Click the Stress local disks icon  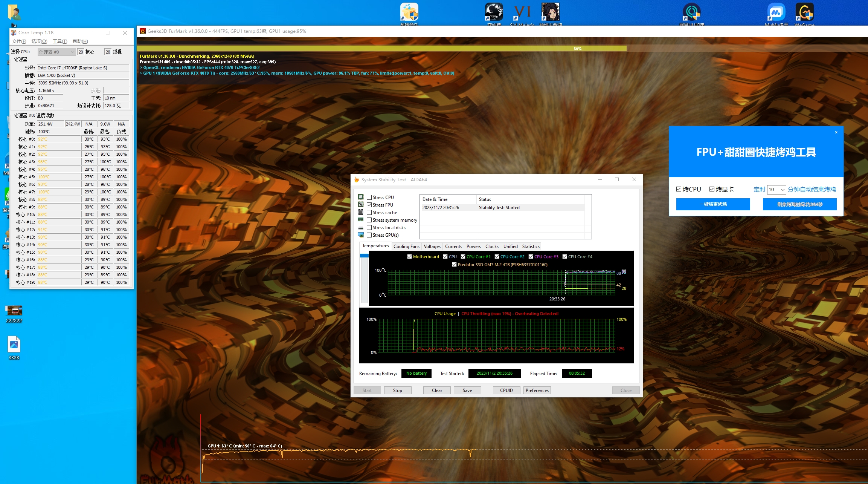pyautogui.click(x=361, y=227)
